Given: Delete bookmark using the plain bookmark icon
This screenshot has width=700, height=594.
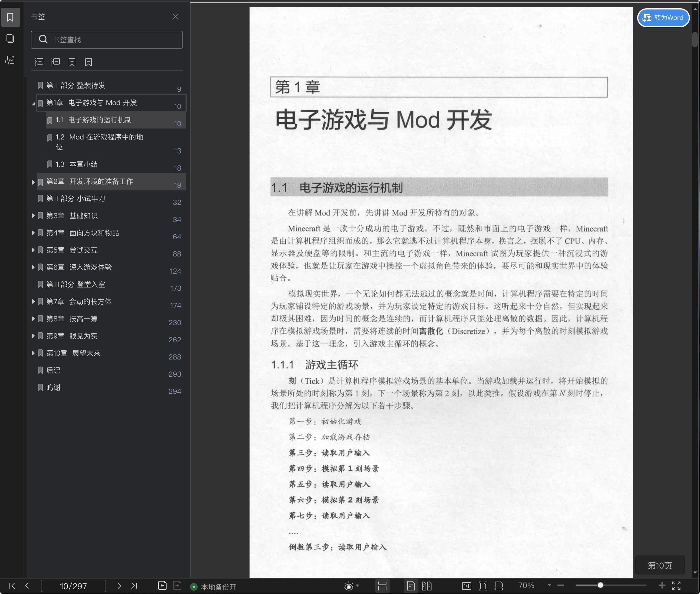Looking at the screenshot, I should [89, 62].
